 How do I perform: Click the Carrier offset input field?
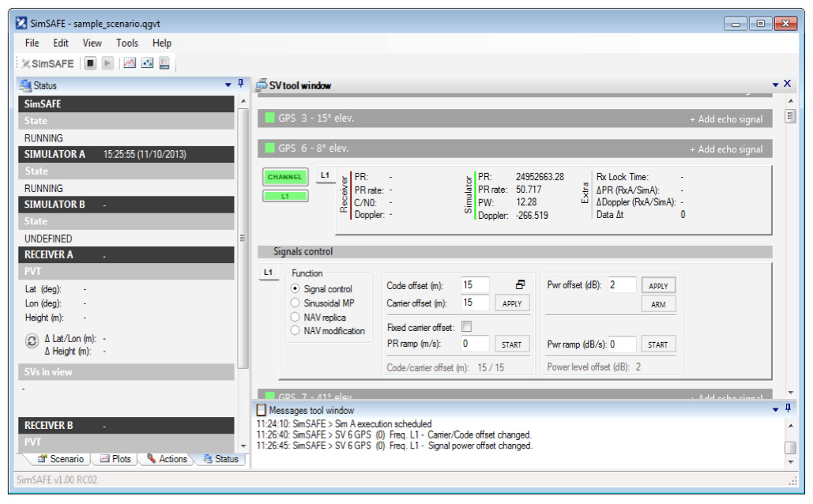[x=475, y=303]
